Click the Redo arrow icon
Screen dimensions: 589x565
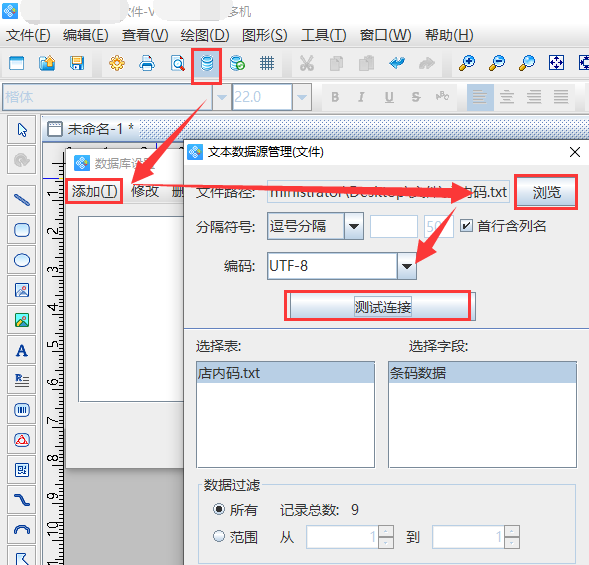(427, 63)
